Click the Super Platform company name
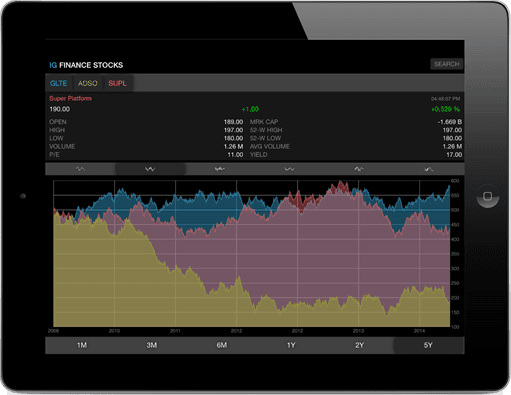511x395 pixels. pos(70,98)
